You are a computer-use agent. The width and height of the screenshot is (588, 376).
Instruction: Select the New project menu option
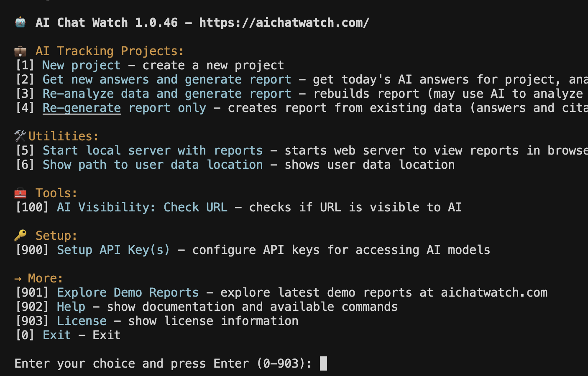pyautogui.click(x=81, y=65)
